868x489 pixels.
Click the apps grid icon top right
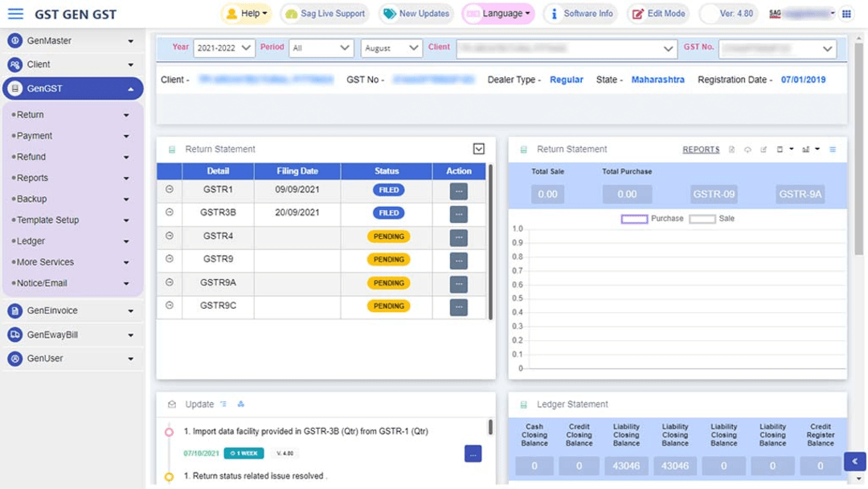(845, 13)
